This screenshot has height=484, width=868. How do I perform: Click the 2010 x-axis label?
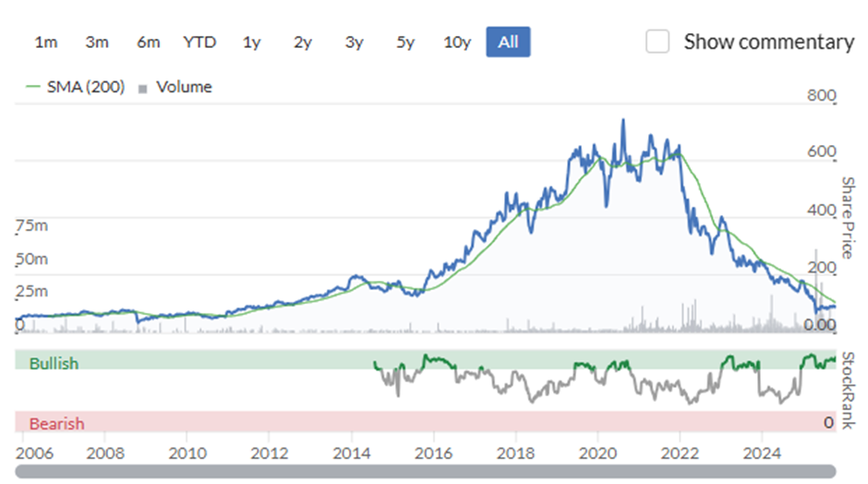[187, 453]
